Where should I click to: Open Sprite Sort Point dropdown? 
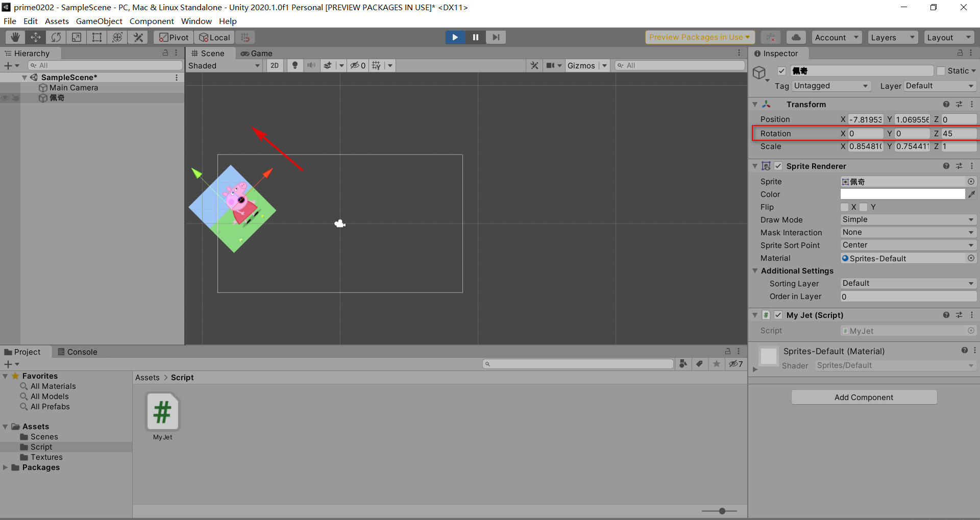(908, 245)
